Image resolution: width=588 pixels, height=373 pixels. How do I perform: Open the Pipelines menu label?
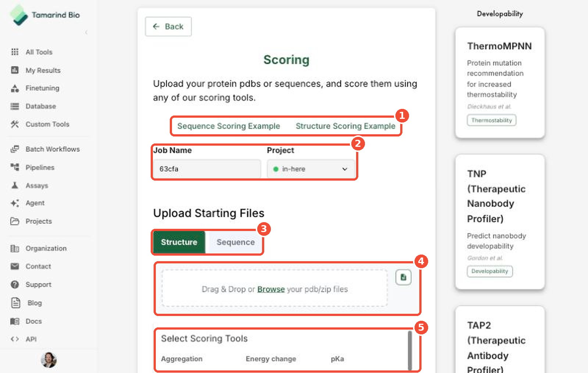coord(40,167)
